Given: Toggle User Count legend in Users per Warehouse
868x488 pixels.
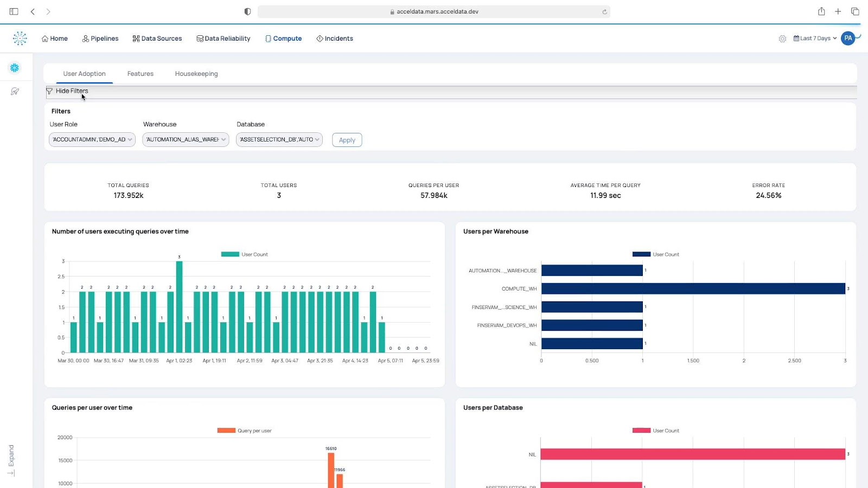Looking at the screenshot, I should (x=656, y=254).
